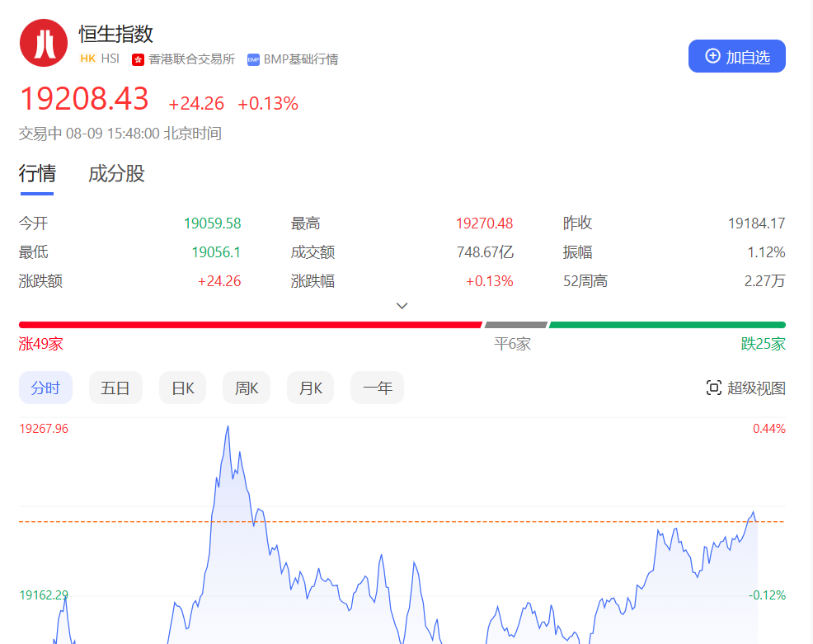Click the chart axis label 0.44%

tap(769, 429)
